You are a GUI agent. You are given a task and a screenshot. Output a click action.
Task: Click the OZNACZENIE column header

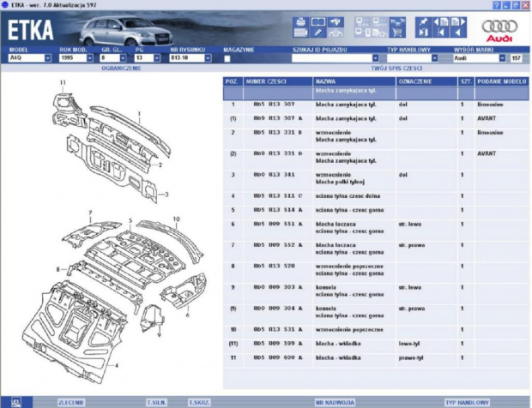[426, 81]
